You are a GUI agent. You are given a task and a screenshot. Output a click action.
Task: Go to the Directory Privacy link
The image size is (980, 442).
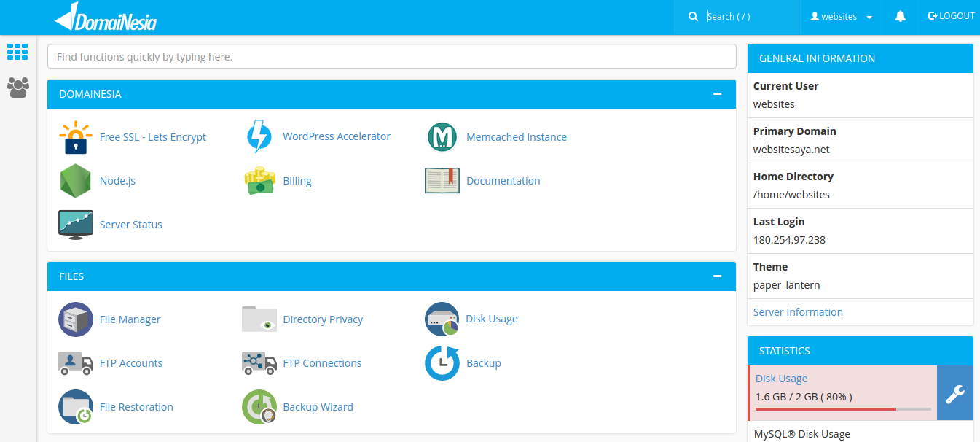pos(323,319)
